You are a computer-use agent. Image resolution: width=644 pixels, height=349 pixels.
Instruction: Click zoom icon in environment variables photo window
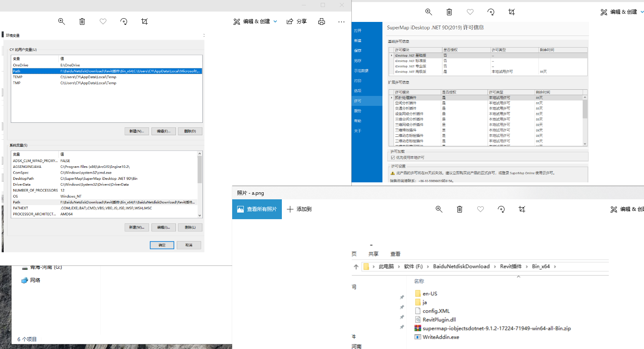[61, 22]
